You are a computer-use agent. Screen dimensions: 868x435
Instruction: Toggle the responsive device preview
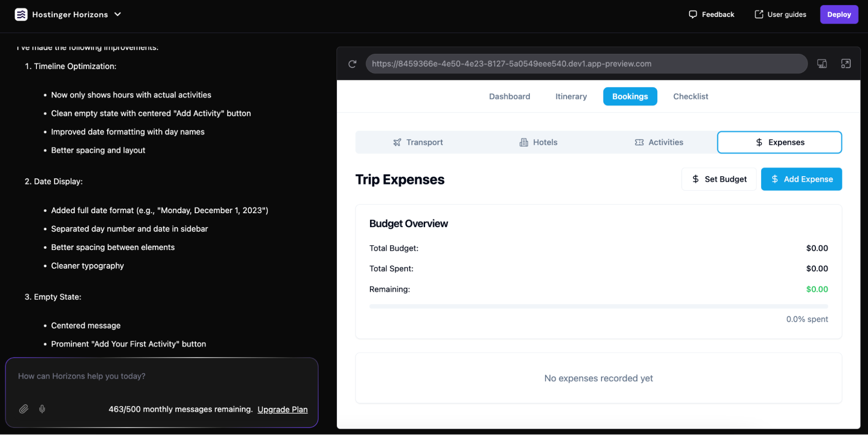(x=822, y=63)
